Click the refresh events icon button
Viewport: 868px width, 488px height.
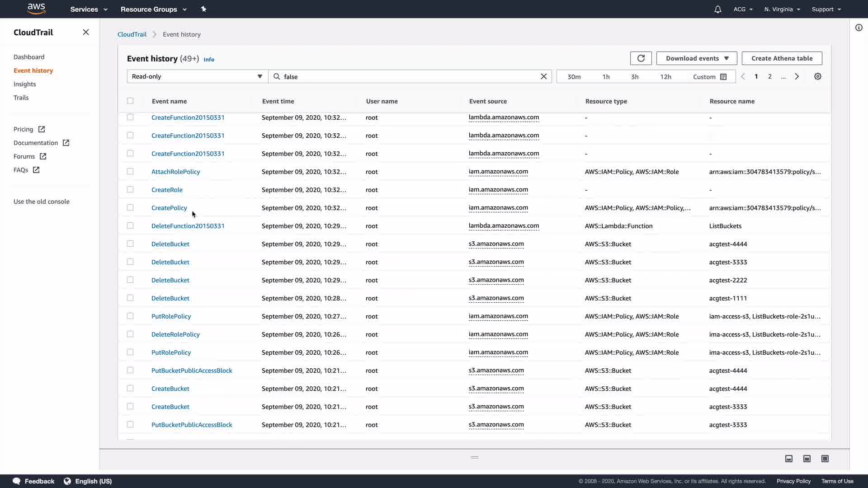click(x=641, y=58)
